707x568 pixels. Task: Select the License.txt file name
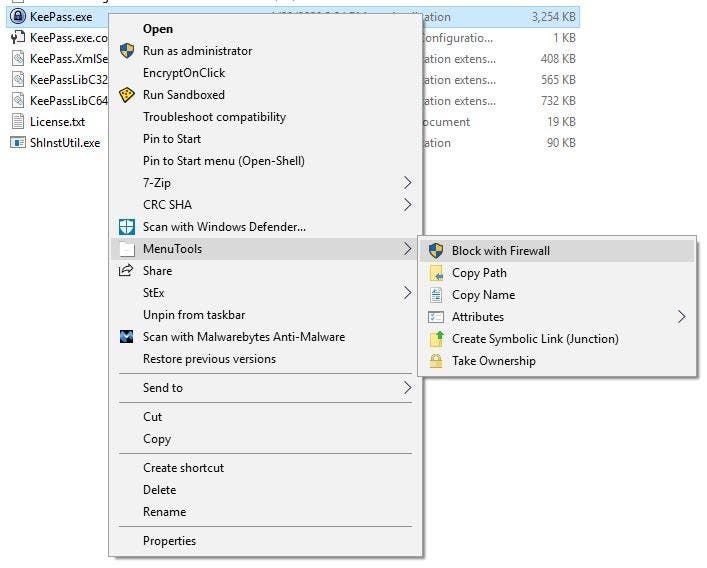pyautogui.click(x=57, y=122)
